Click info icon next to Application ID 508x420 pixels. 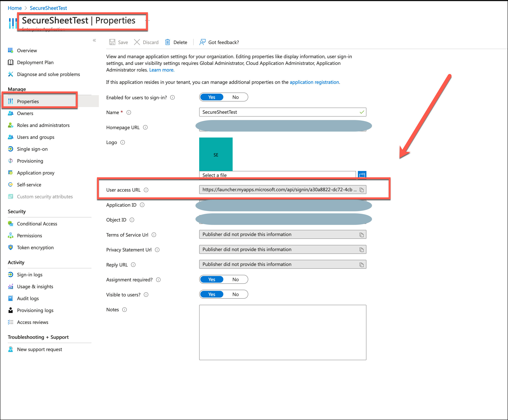click(x=142, y=205)
